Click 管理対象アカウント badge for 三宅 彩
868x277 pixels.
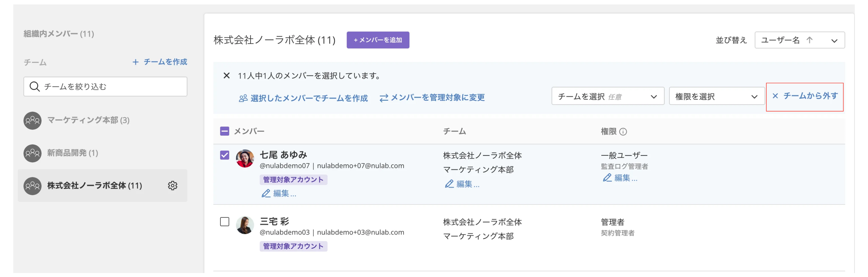tap(294, 246)
